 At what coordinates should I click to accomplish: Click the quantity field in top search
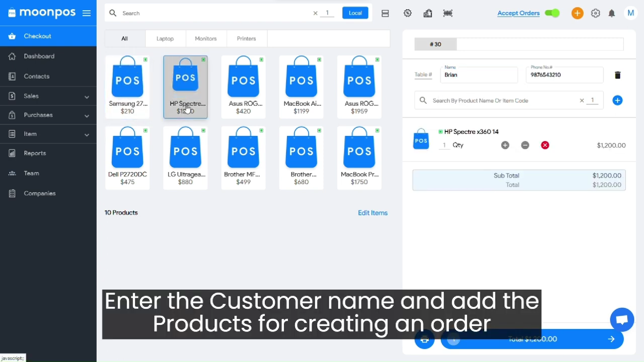(327, 13)
